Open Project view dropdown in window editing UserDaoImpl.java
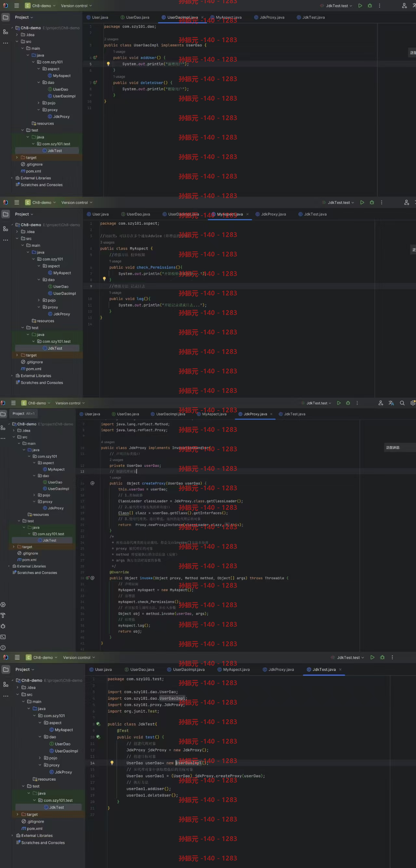The height and width of the screenshot is (868, 416). click(24, 17)
